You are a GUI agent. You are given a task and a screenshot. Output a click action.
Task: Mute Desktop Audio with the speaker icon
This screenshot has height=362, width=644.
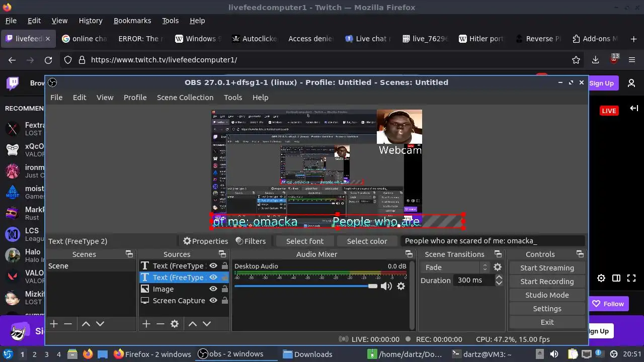tap(386, 286)
